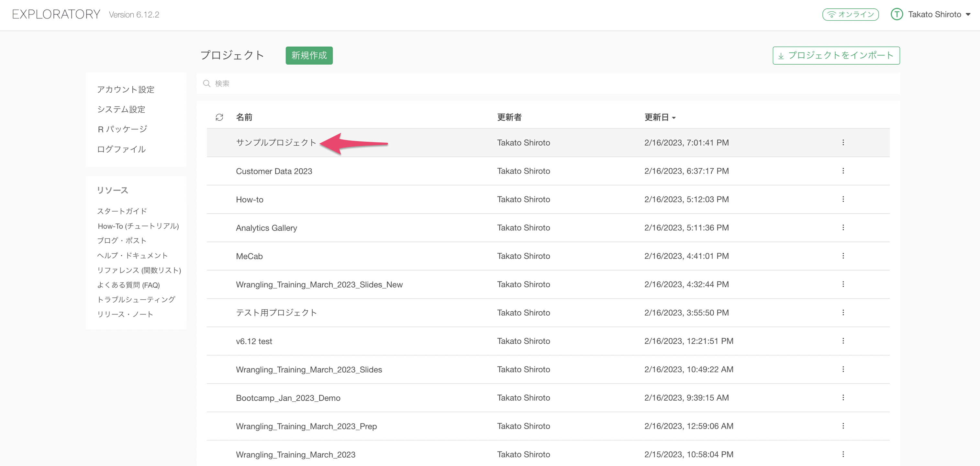
Task: Focus the 検索 search field
Action: click(548, 83)
